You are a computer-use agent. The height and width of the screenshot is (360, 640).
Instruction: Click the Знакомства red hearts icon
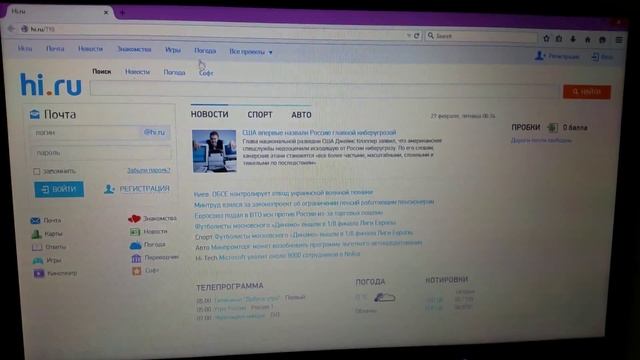point(134,219)
